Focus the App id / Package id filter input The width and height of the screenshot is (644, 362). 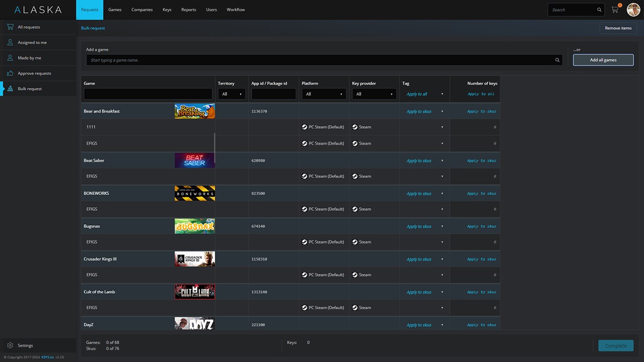[274, 94]
